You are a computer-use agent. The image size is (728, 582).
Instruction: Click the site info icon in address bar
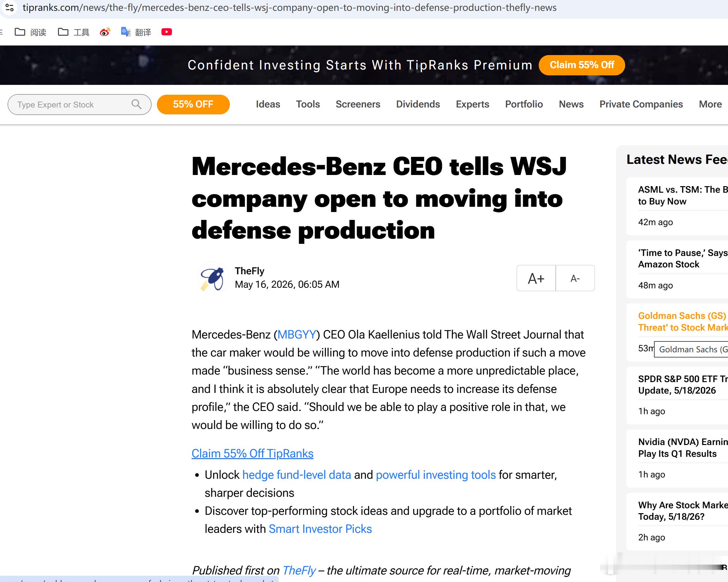pos(9,8)
